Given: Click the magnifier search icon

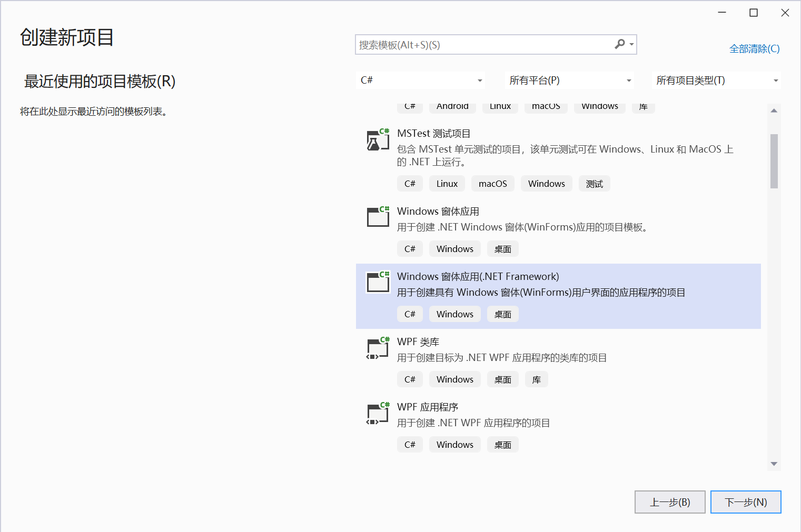Looking at the screenshot, I should 620,44.
